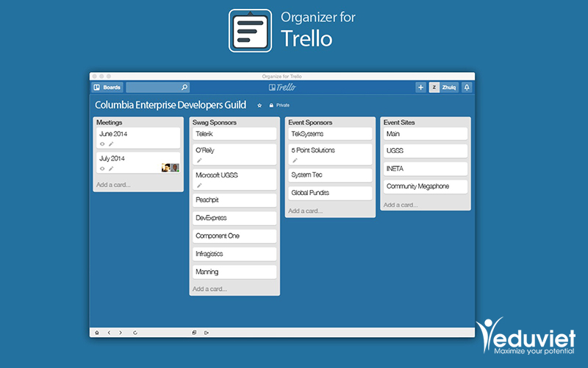The image size is (588, 368).
Task: Open notifications bell icon
Action: coord(467,88)
